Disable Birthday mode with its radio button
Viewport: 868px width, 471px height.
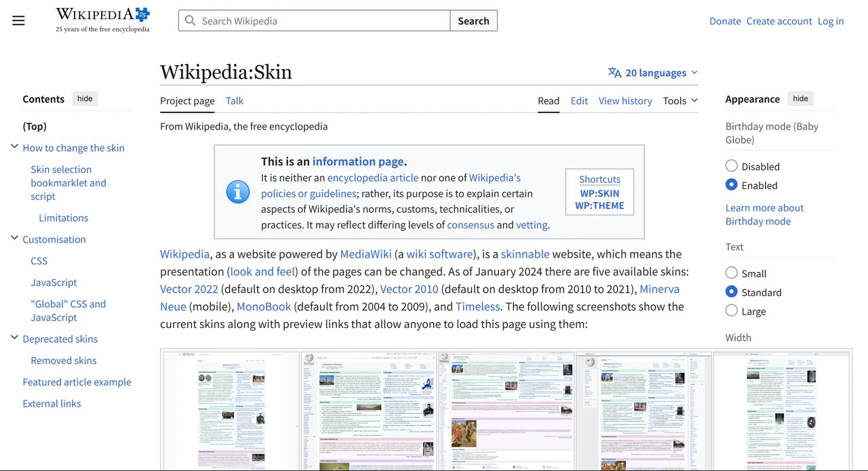coord(731,165)
